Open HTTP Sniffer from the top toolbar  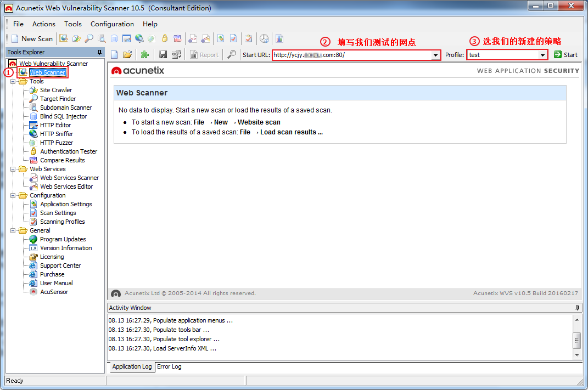pos(139,38)
